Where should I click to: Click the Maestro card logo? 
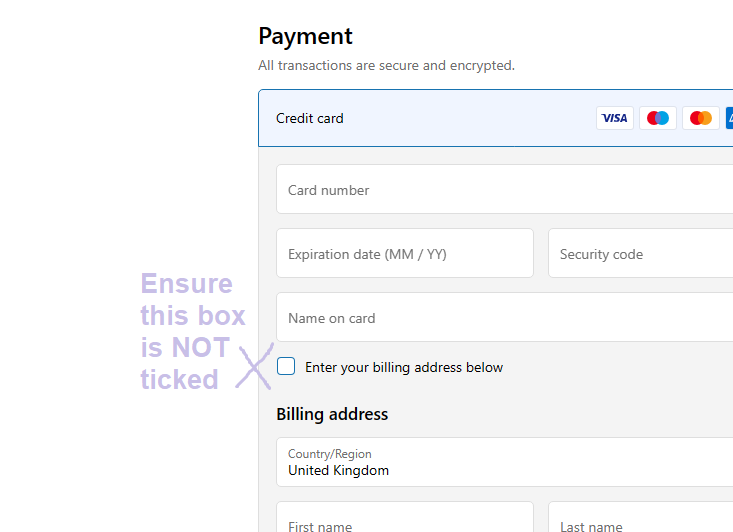(x=658, y=118)
